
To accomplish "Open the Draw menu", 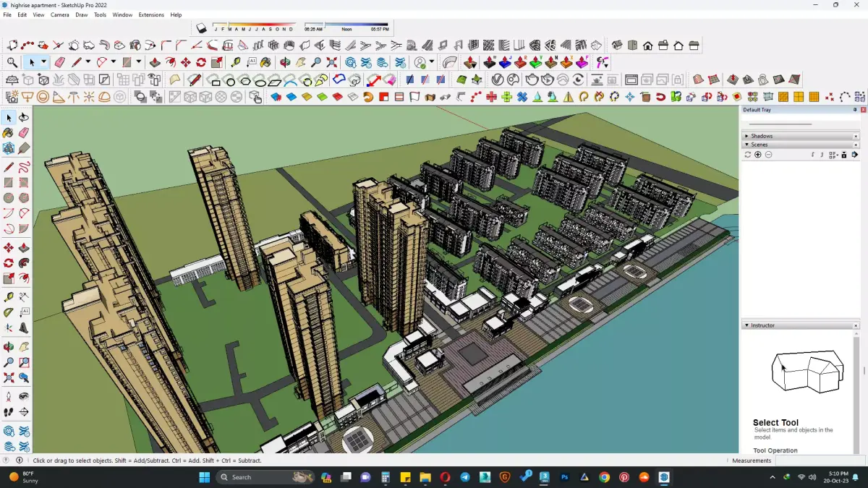I will (x=82, y=14).
